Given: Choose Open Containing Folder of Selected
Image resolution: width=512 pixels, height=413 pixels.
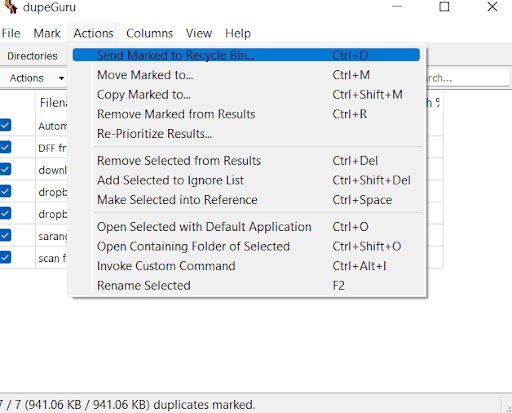Looking at the screenshot, I should (x=246, y=246).
